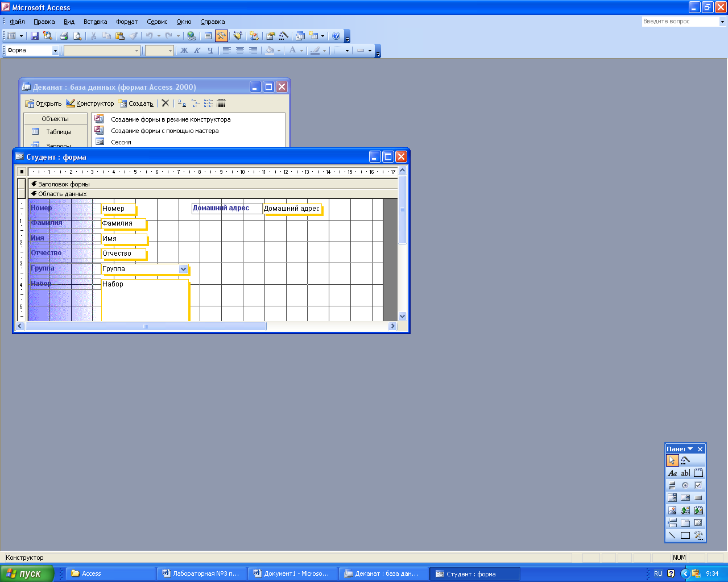Choose the Rectangle tool in toolbox

coord(685,535)
